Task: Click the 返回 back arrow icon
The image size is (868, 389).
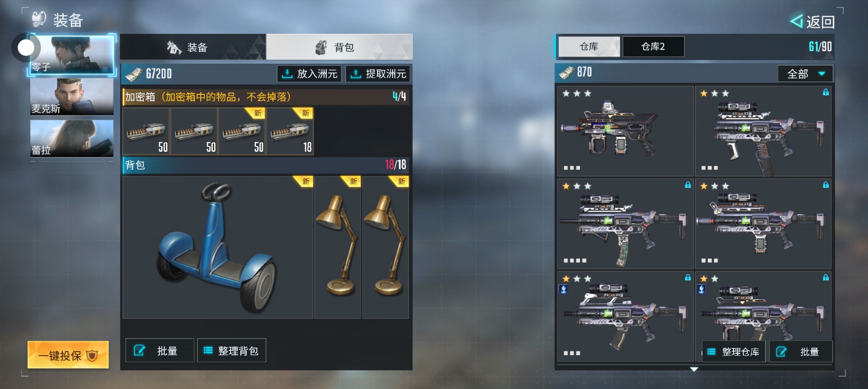Action: (x=797, y=22)
